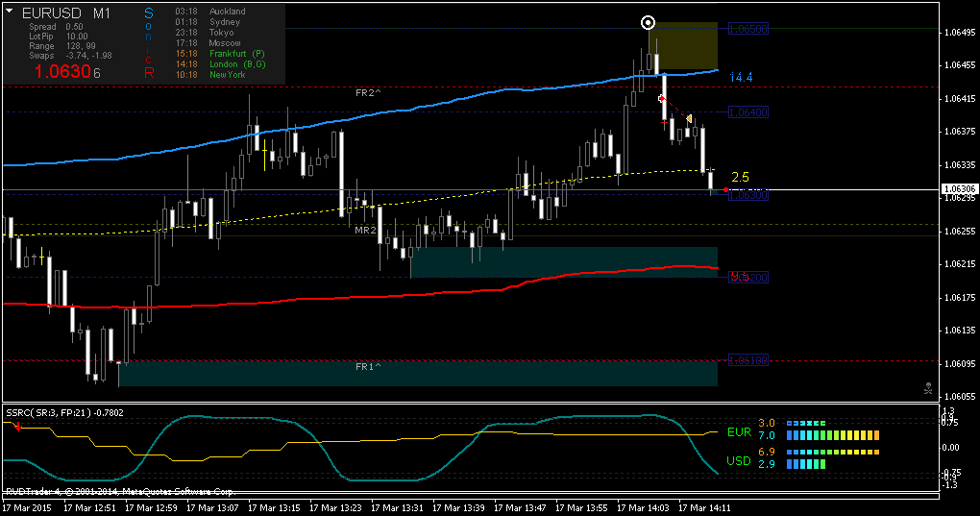The height and width of the screenshot is (516, 980).
Task: Click the red 9.5 label
Action: [740, 276]
